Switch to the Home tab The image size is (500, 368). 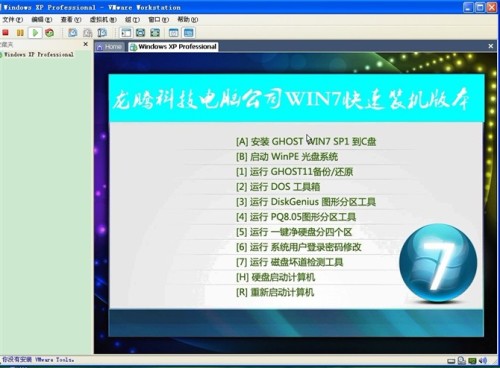[110, 47]
